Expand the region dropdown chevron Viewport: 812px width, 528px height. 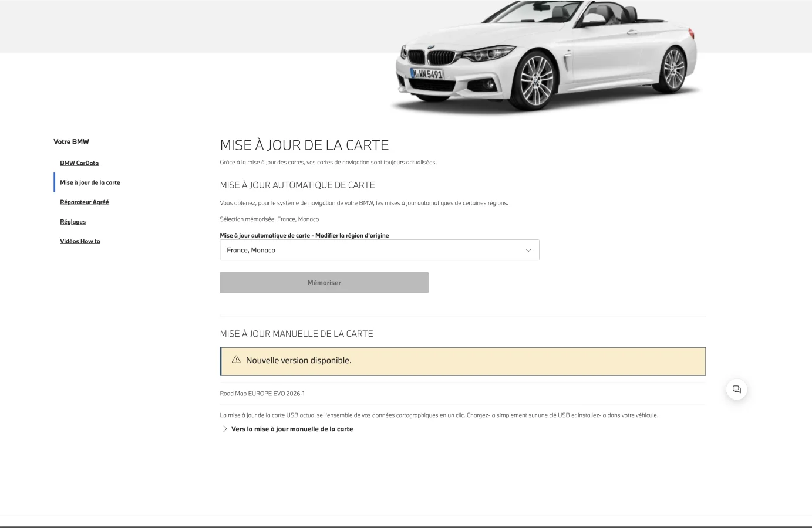click(528, 250)
